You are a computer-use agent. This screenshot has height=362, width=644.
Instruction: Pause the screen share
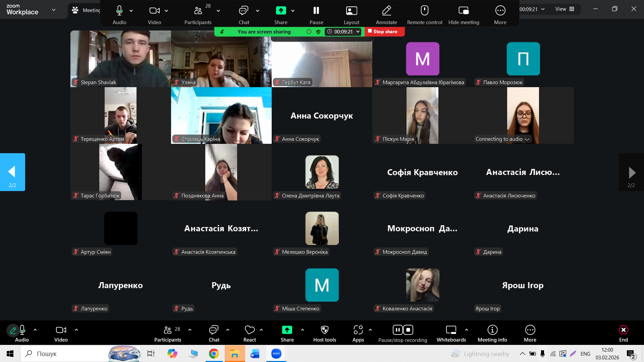316,11
